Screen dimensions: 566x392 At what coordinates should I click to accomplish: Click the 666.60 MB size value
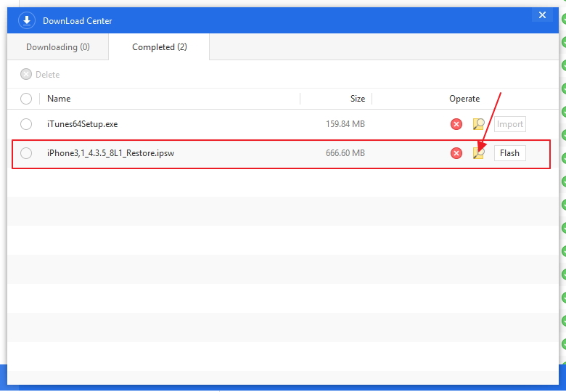[345, 153]
